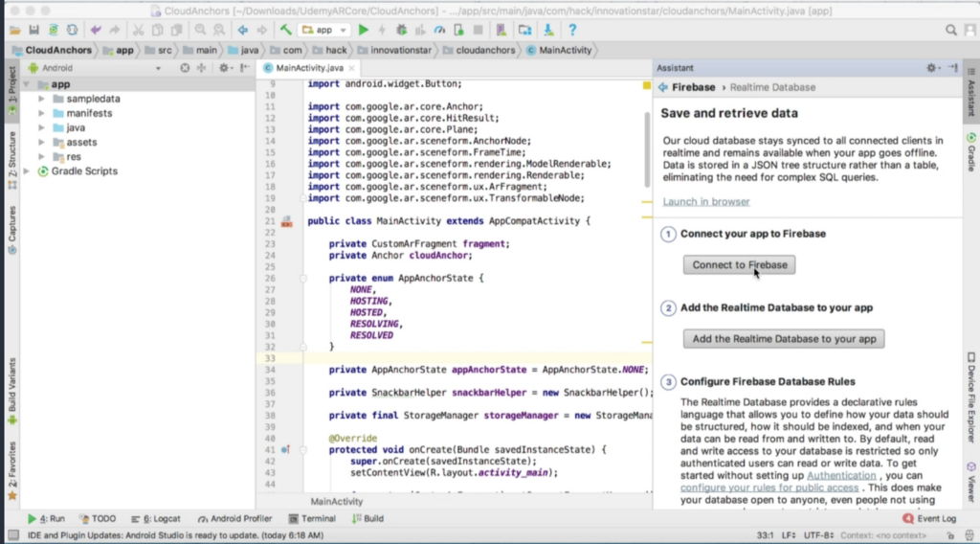
Task: Select the MainActivity.java editor tab
Action: [308, 68]
